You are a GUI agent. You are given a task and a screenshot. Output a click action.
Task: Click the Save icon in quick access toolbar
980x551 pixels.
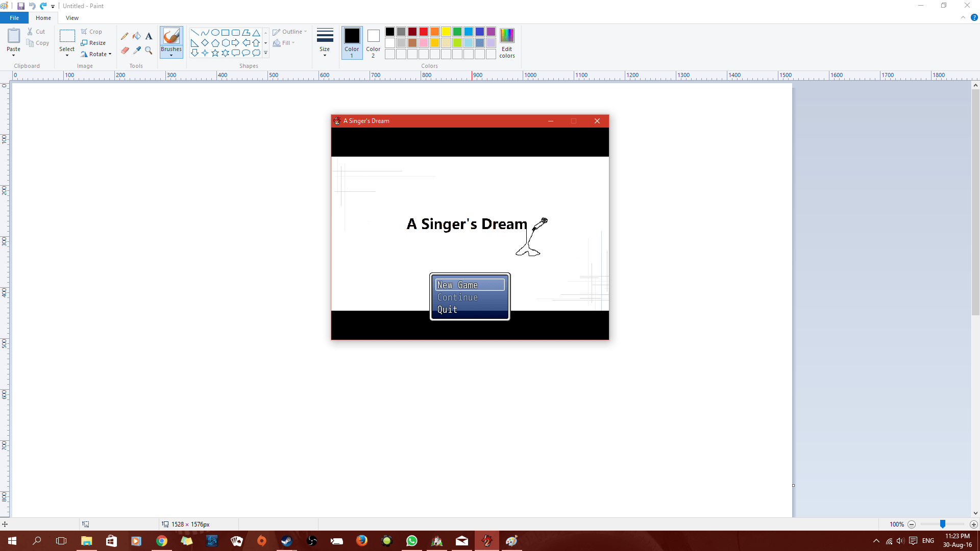[x=21, y=6]
